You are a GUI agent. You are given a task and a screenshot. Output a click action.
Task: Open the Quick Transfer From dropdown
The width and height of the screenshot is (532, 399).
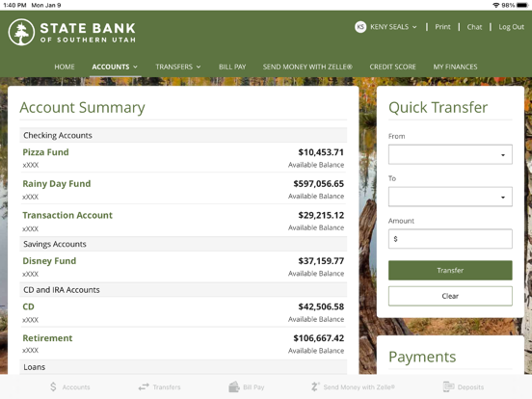tap(450, 155)
